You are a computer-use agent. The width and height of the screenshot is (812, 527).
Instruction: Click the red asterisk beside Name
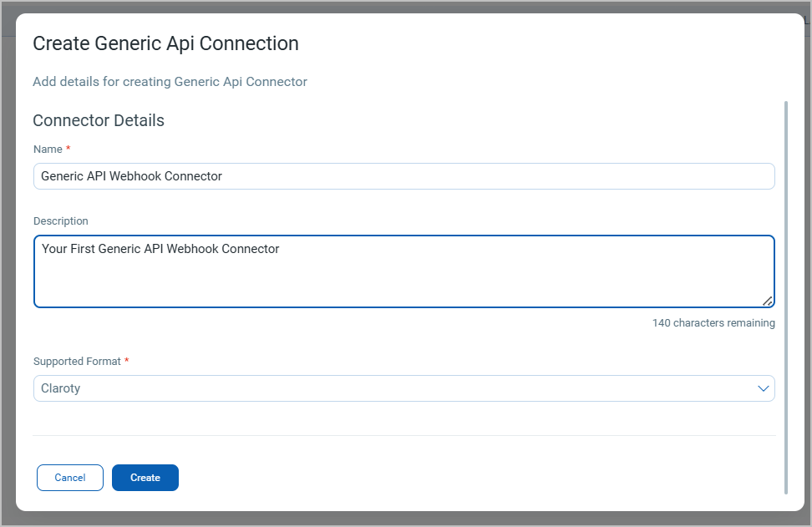click(69, 149)
